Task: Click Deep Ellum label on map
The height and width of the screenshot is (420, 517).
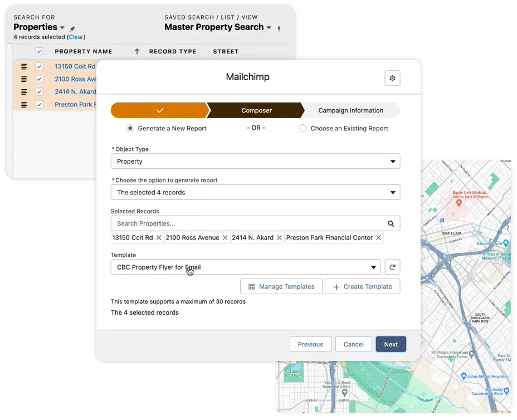Action: click(452, 233)
